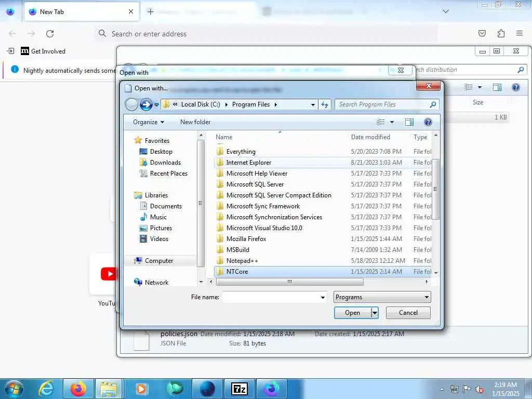Select Computer in navigation pane
The width and height of the screenshot is (532, 399).
pos(159,261)
